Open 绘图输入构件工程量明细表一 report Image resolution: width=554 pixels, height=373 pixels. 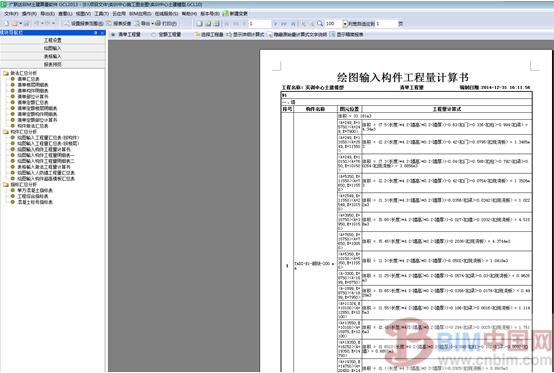click(46, 155)
